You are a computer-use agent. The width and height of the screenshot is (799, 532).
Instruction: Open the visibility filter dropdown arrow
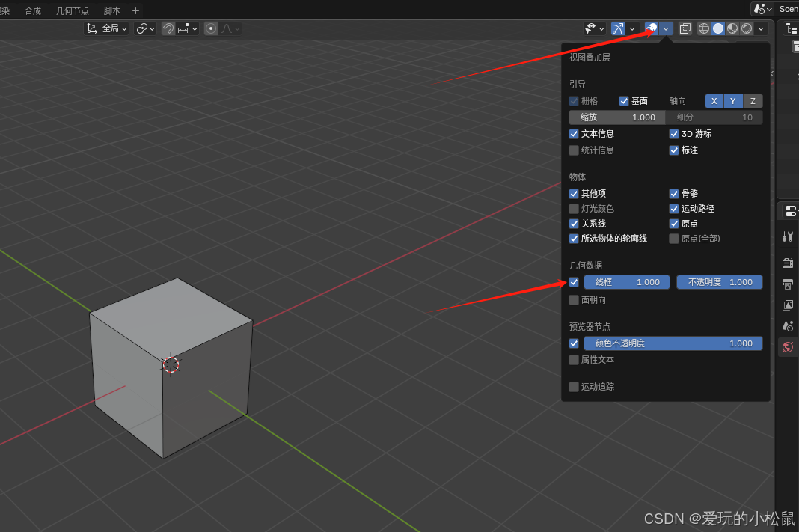coord(601,29)
